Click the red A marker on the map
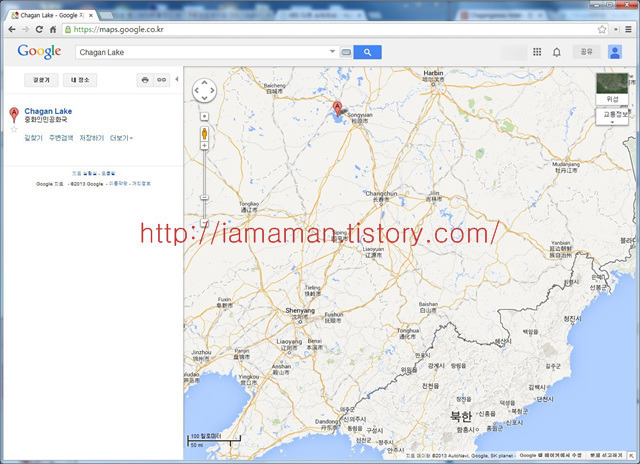This screenshot has height=464, width=640. pos(337,108)
